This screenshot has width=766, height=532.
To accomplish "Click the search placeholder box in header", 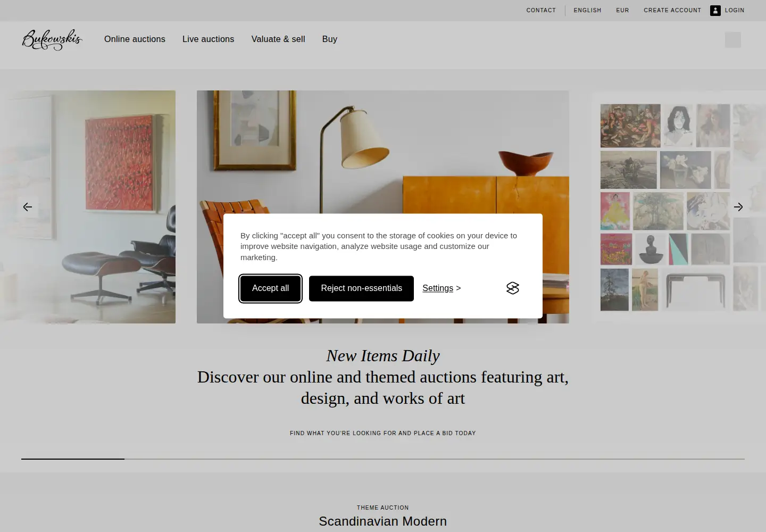I will click(x=733, y=40).
